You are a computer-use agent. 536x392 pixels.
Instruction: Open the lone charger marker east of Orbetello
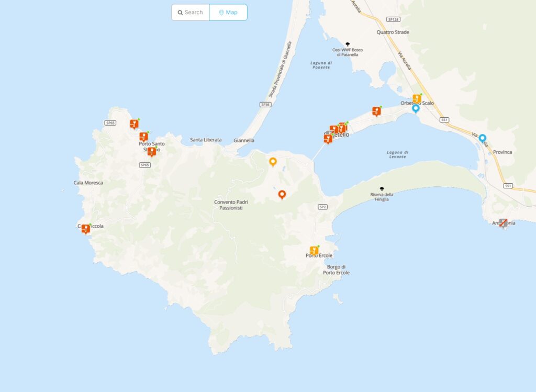coord(376,111)
